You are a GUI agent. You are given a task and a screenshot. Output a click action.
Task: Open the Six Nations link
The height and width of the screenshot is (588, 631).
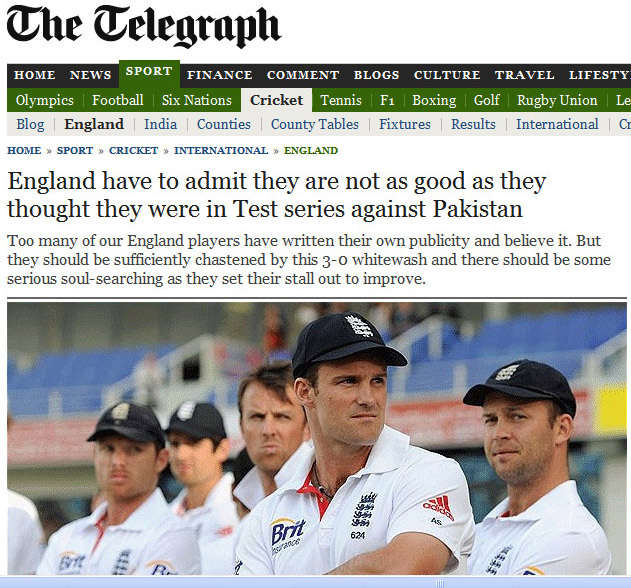pyautogui.click(x=197, y=100)
